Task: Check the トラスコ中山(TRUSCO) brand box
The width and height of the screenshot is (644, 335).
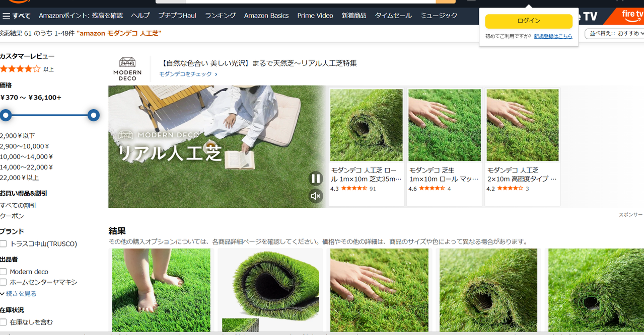Action: [x=4, y=244]
